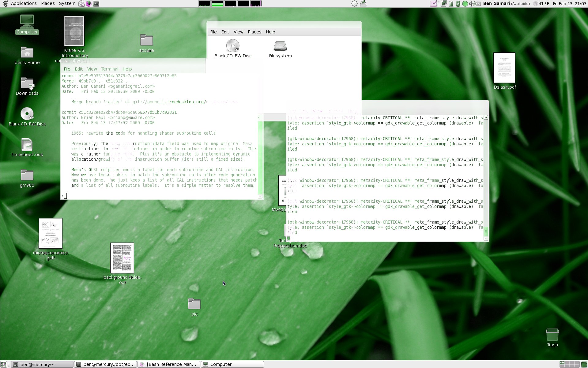This screenshot has width=588, height=368.
Task: Click the error terminal's vertical scrollbar
Action: pyautogui.click(x=486, y=178)
